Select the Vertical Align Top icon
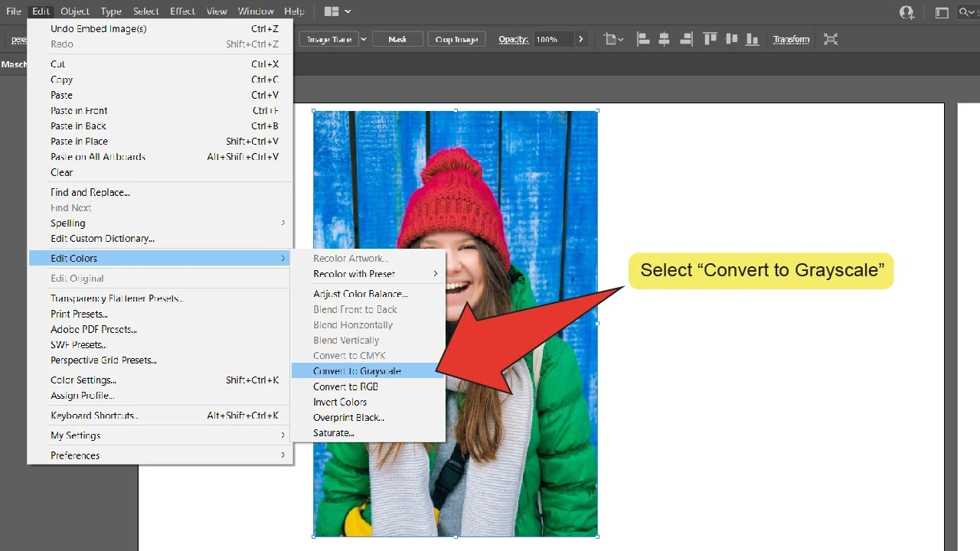The width and height of the screenshot is (980, 551). point(710,38)
